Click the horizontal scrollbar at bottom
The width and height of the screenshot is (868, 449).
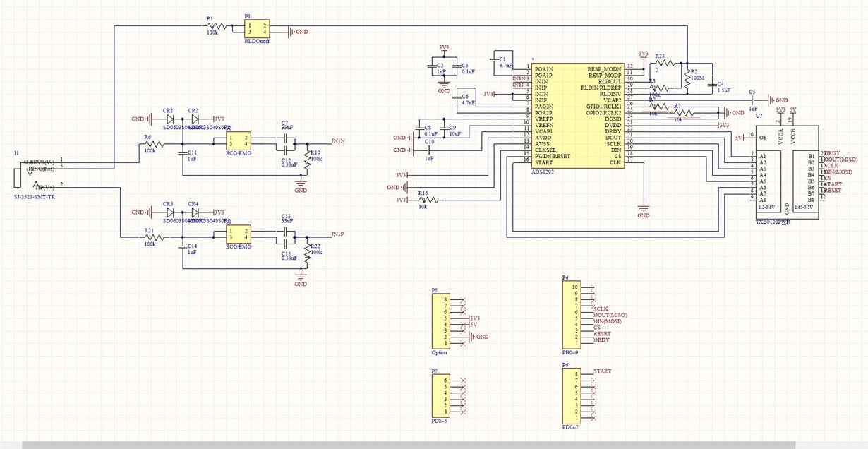click(x=408, y=445)
